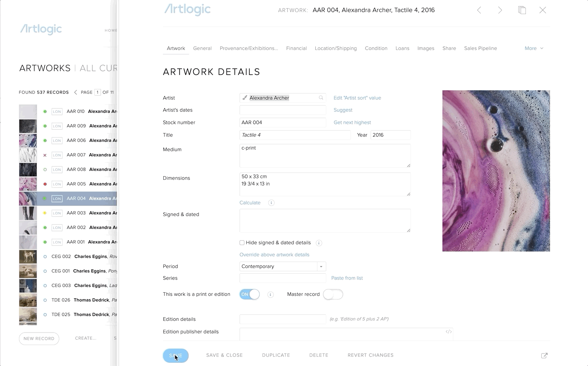
Task: Click Edit "Artist sort" value link
Action: click(x=357, y=98)
